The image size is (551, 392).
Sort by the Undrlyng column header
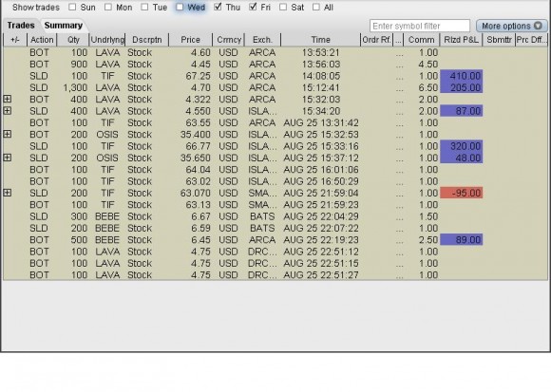click(107, 40)
